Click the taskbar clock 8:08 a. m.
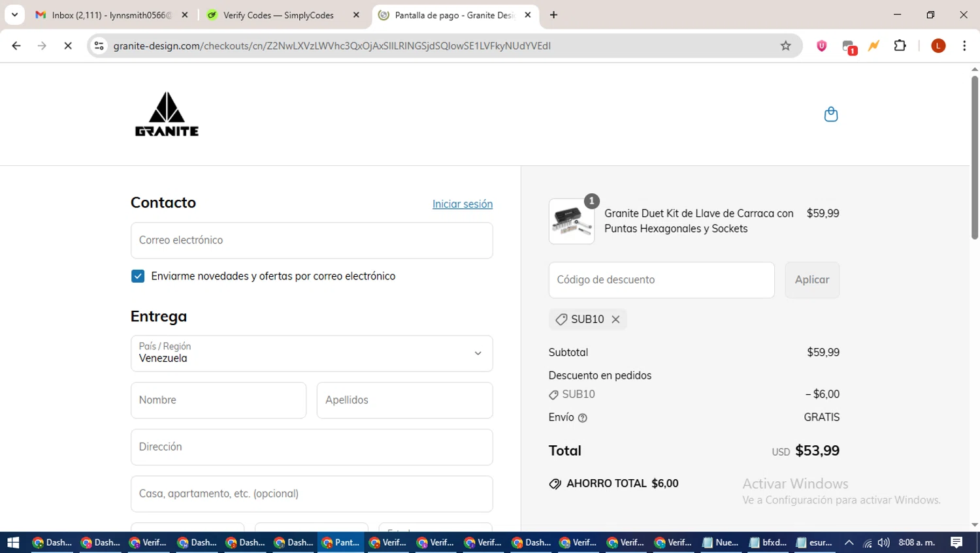980x553 pixels. pos(917,543)
